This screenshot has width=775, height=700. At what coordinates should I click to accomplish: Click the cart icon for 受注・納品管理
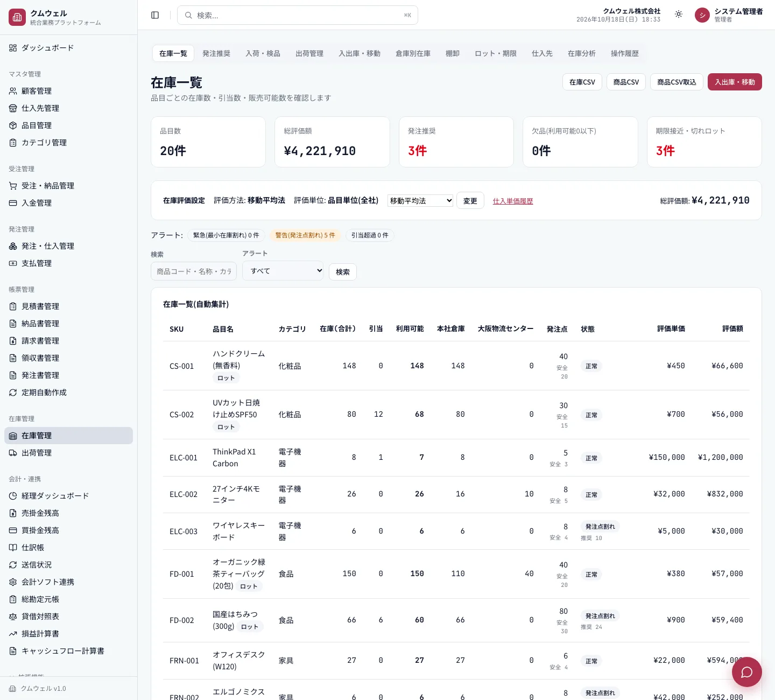click(x=13, y=186)
